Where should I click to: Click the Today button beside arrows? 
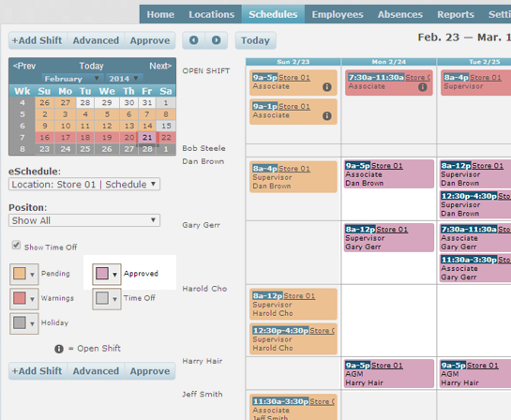255,40
